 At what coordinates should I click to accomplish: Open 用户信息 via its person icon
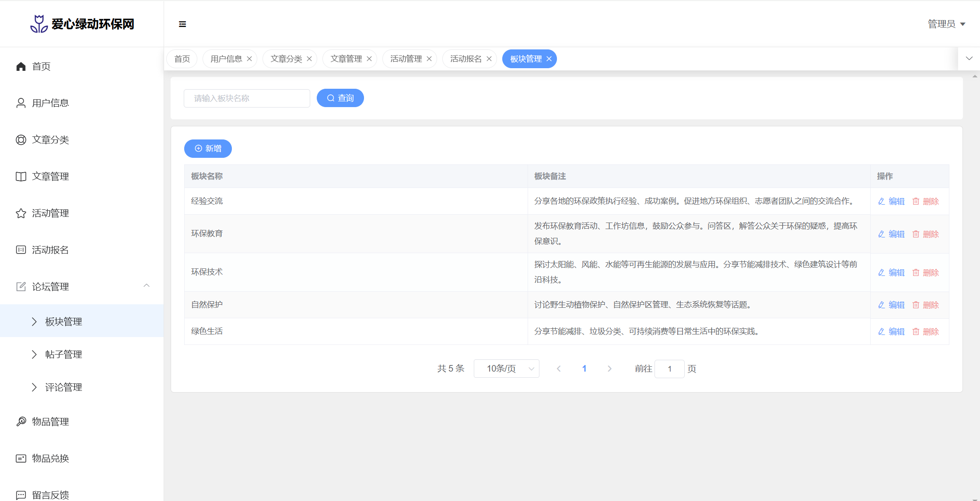[21, 103]
